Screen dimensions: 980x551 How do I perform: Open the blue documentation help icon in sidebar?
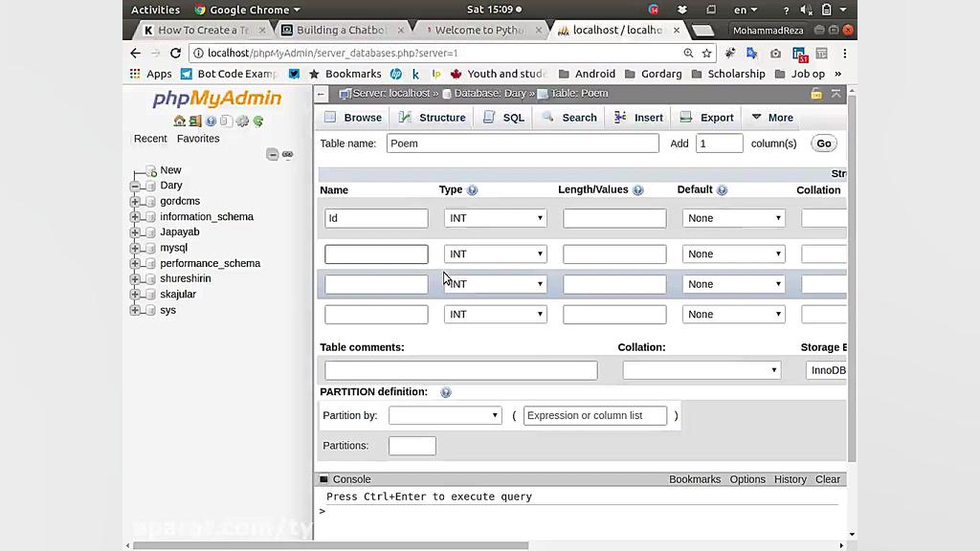pos(212,121)
